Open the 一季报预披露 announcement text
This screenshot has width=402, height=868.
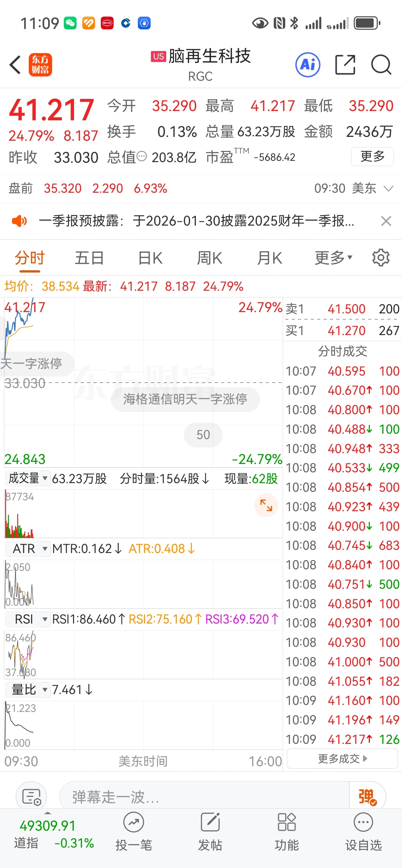tap(197, 221)
